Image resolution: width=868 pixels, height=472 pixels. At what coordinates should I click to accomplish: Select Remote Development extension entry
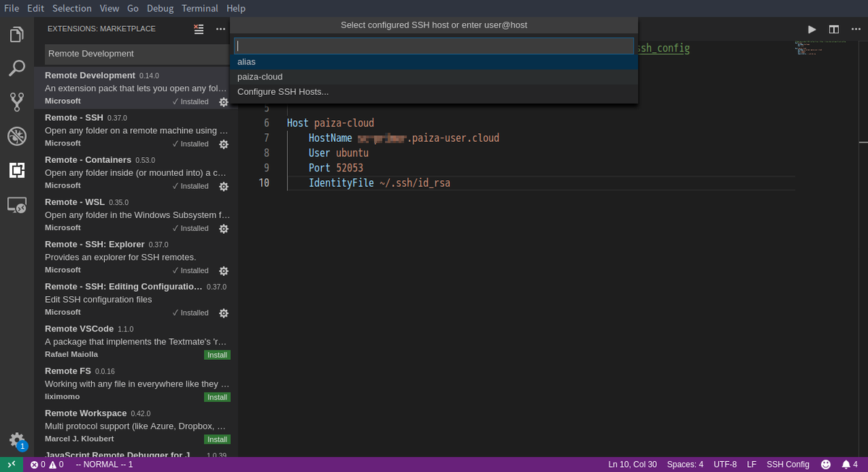click(x=136, y=88)
